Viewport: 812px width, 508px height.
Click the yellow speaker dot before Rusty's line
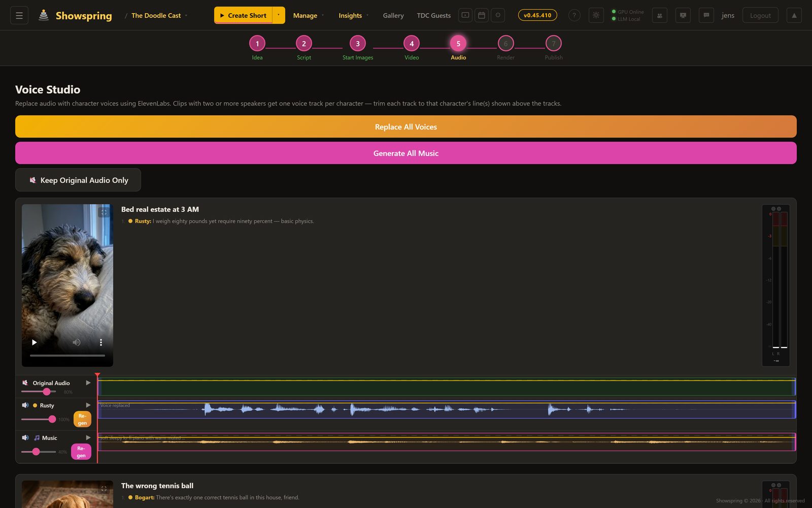130,221
